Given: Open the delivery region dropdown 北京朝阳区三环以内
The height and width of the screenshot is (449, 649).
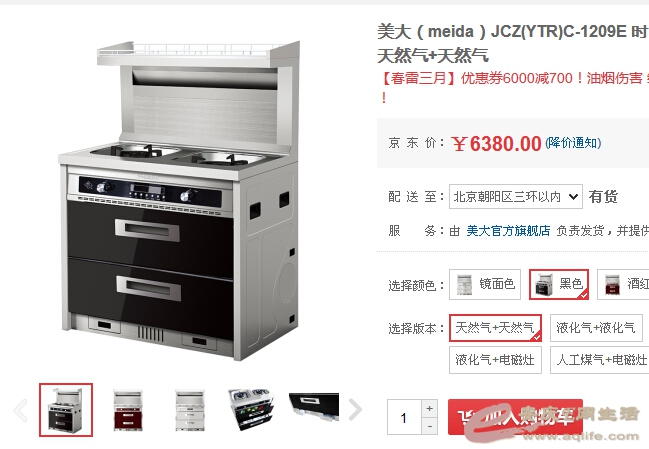Looking at the screenshot, I should click(516, 197).
